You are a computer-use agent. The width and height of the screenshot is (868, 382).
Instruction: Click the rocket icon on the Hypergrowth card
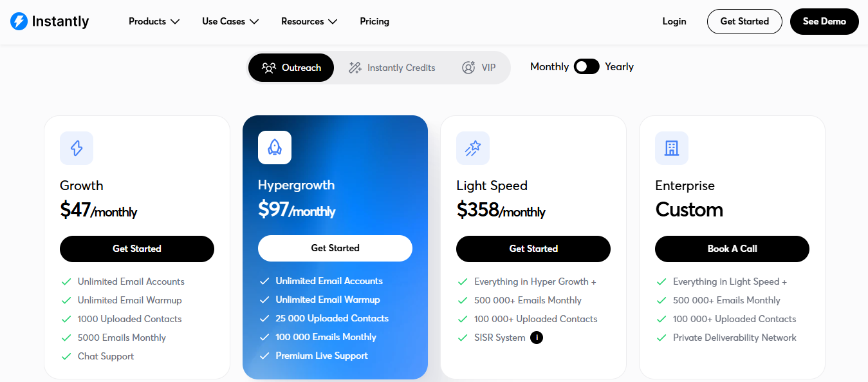(x=274, y=148)
